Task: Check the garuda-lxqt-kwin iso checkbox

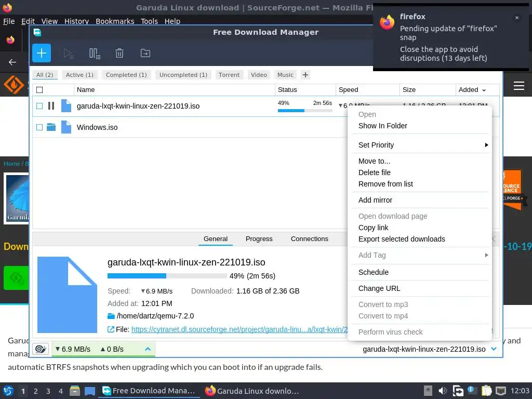Action: pyautogui.click(x=39, y=106)
